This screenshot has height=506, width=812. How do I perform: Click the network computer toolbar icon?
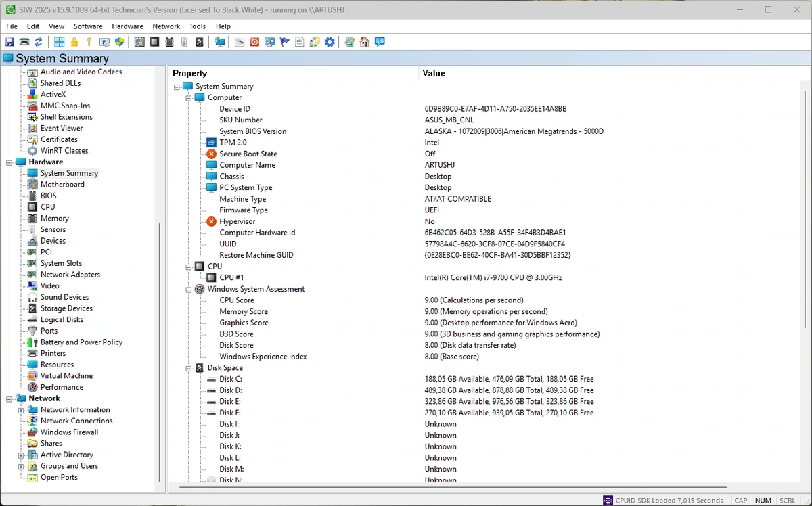[220, 42]
